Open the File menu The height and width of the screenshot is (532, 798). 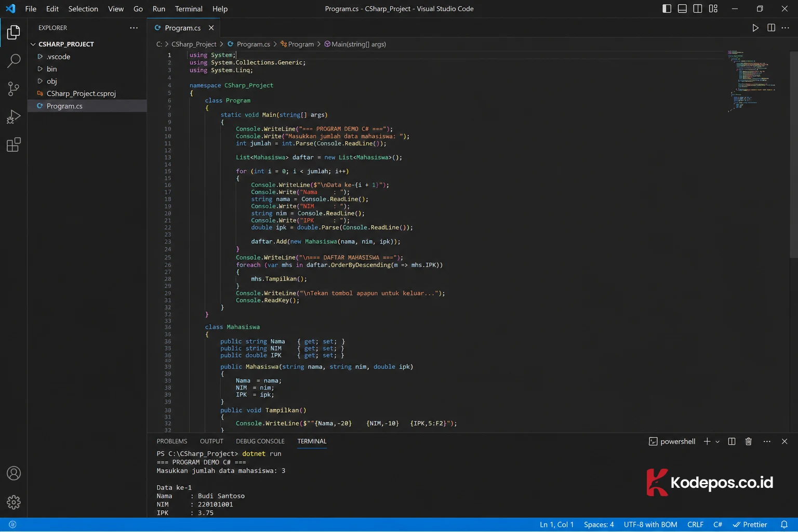pos(31,9)
